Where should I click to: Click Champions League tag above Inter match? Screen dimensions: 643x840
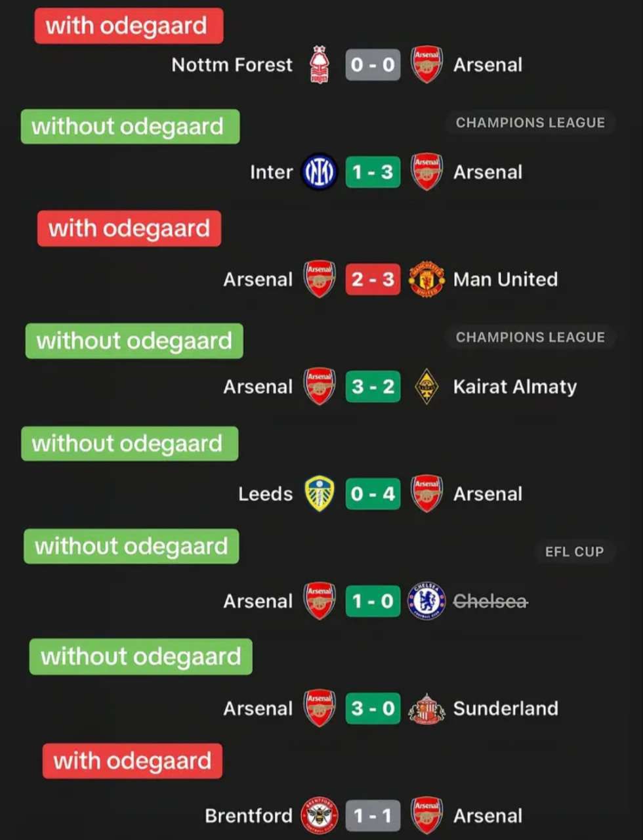pos(530,123)
